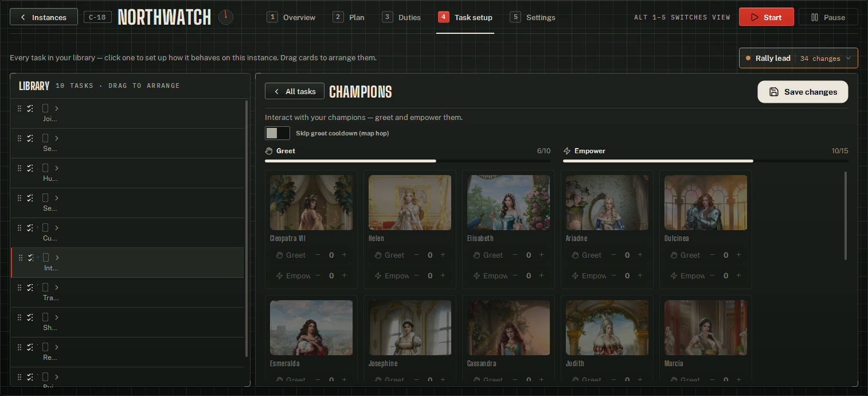Click Esmeralda's portrait thumbnail
868x396 pixels.
click(311, 328)
